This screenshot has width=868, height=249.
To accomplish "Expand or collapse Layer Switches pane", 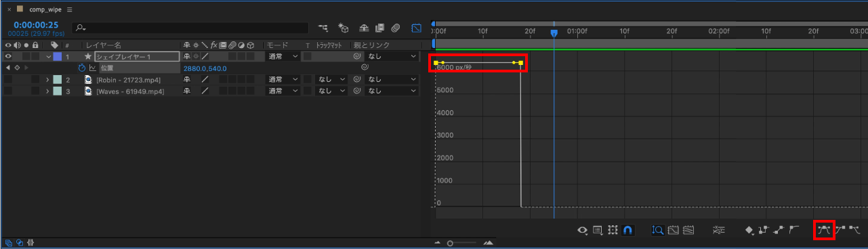I will (9, 242).
